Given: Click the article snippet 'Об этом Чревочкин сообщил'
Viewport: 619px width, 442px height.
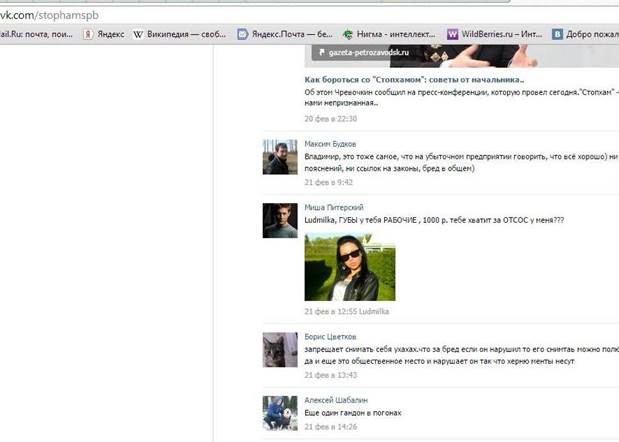Looking at the screenshot, I should [461, 97].
